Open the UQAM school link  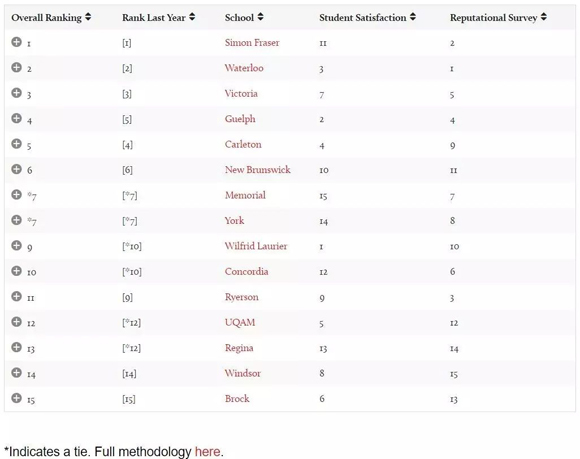[240, 322]
